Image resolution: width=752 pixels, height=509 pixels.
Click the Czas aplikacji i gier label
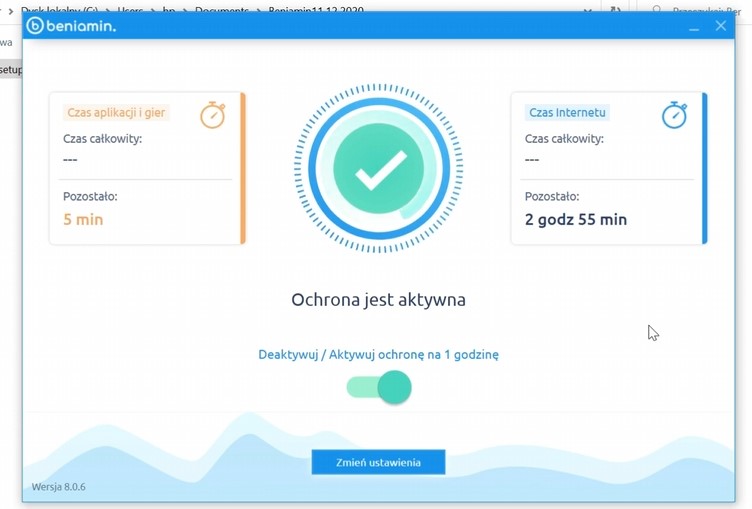116,113
